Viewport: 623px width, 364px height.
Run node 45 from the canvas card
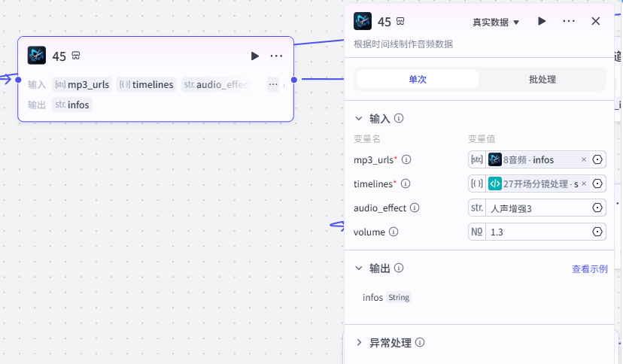pos(254,56)
